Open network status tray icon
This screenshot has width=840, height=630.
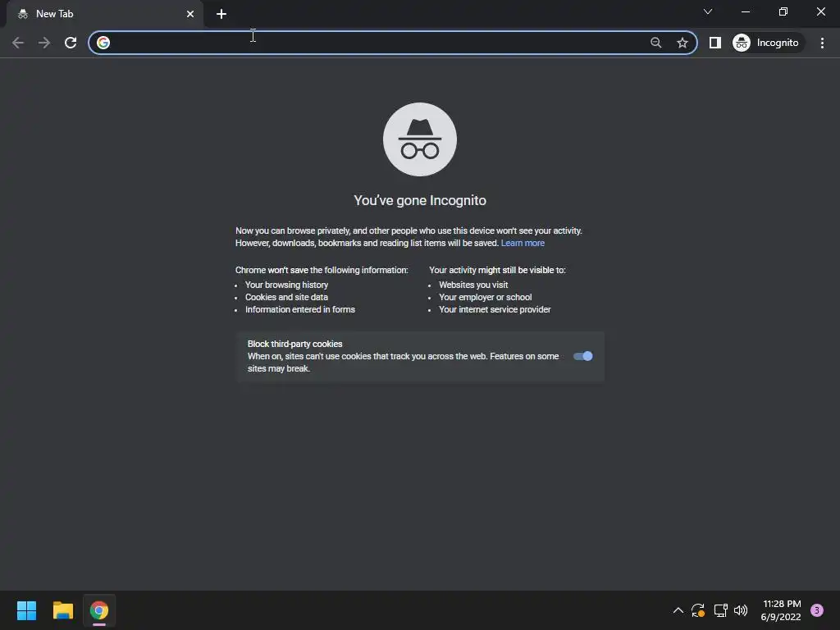[x=720, y=610]
